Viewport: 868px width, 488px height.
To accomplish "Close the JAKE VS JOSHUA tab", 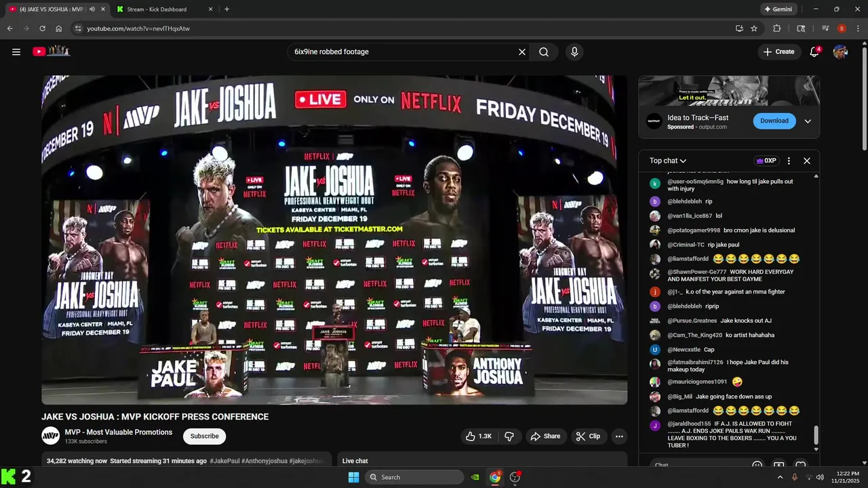I will click(103, 9).
